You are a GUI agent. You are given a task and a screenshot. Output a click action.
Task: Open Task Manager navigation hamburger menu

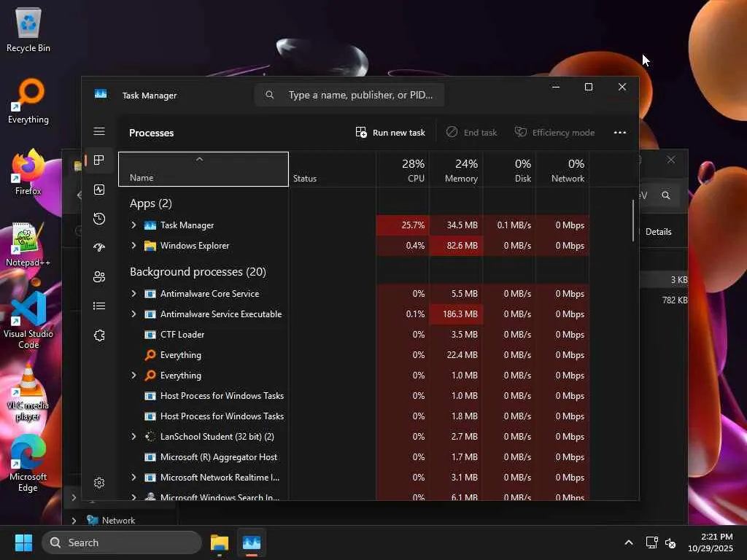pos(99,131)
